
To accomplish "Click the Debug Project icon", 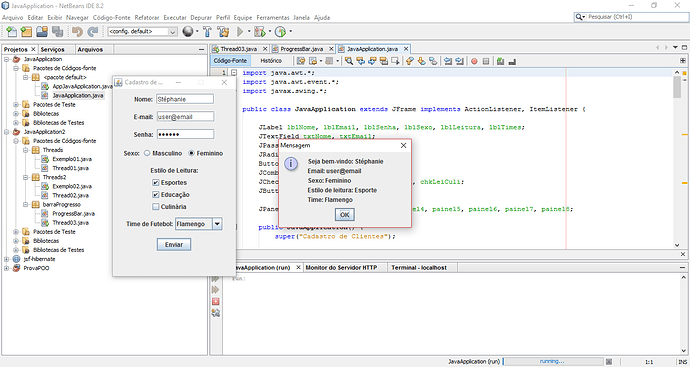I will tap(260, 31).
